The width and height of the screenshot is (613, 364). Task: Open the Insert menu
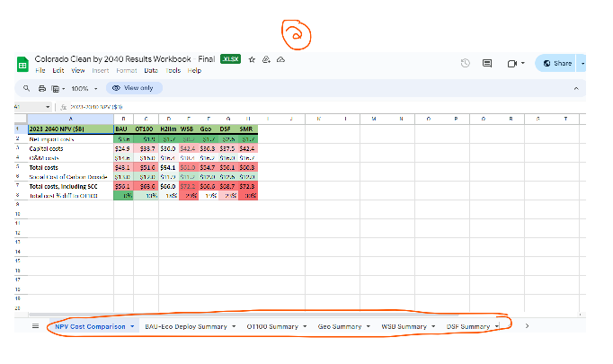tap(101, 71)
